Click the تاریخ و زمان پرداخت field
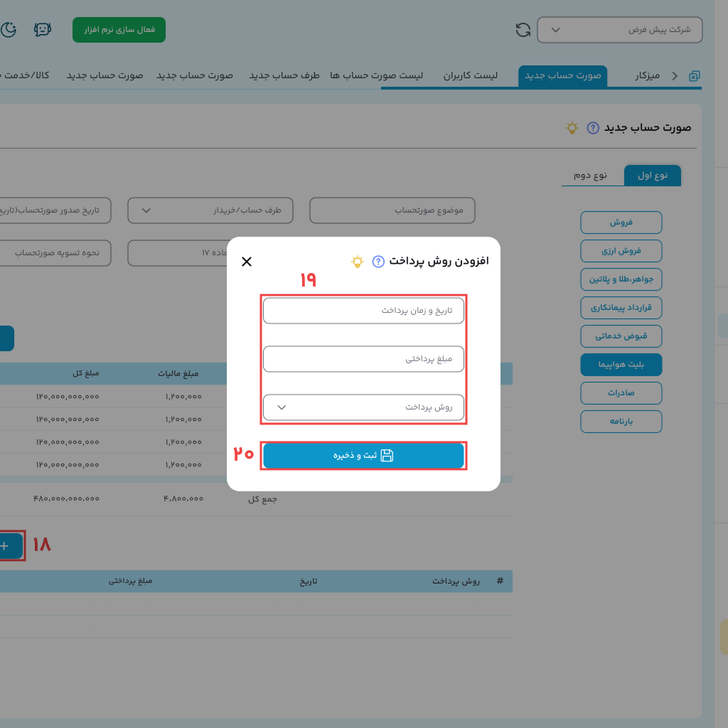 [363, 311]
